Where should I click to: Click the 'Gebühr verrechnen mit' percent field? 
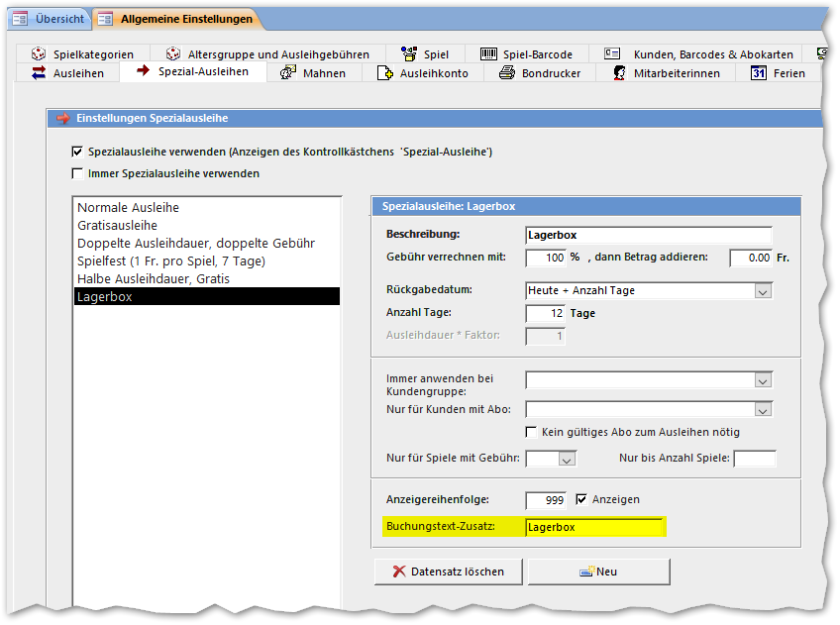(x=546, y=258)
